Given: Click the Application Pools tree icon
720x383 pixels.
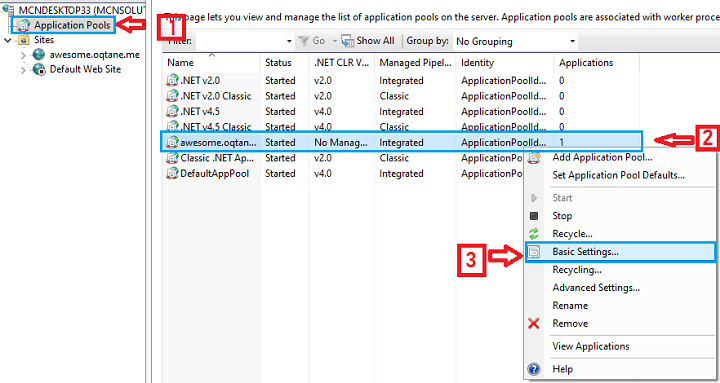Looking at the screenshot, I should [x=24, y=25].
